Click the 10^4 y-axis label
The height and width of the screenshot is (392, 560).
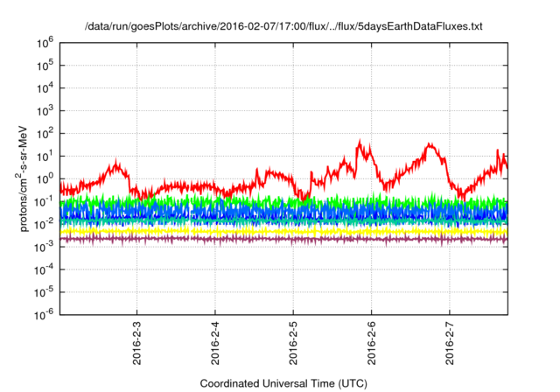45,88
